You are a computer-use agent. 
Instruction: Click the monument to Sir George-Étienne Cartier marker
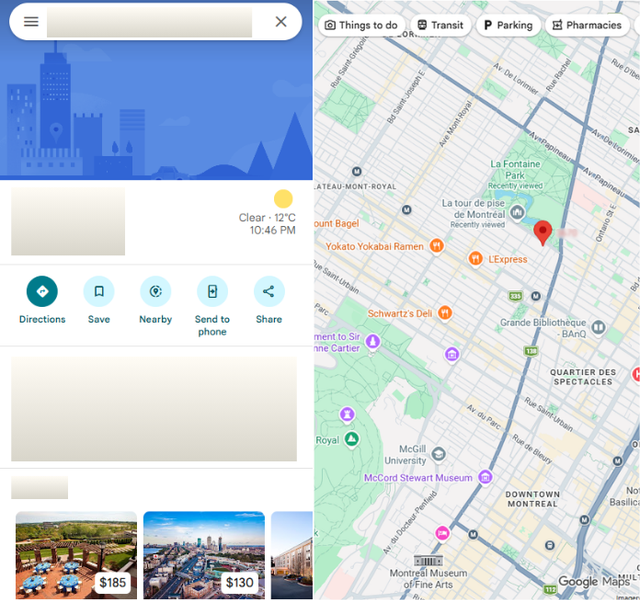click(x=373, y=342)
